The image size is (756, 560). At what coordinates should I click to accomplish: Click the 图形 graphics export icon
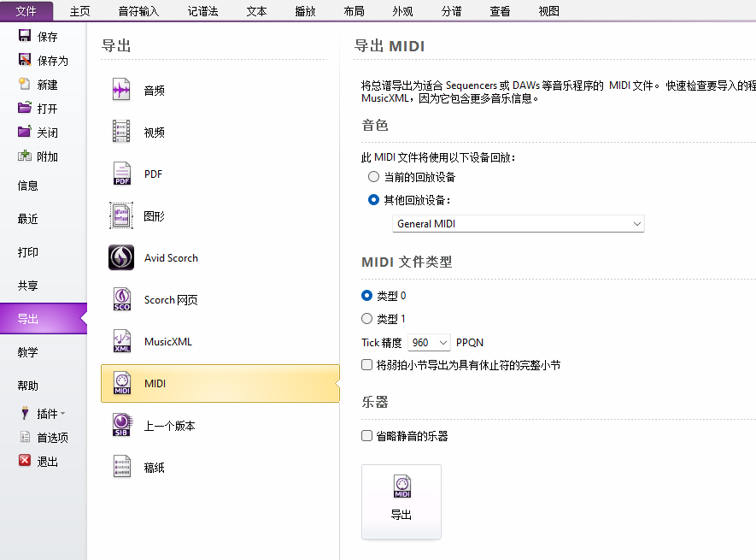pos(122,216)
